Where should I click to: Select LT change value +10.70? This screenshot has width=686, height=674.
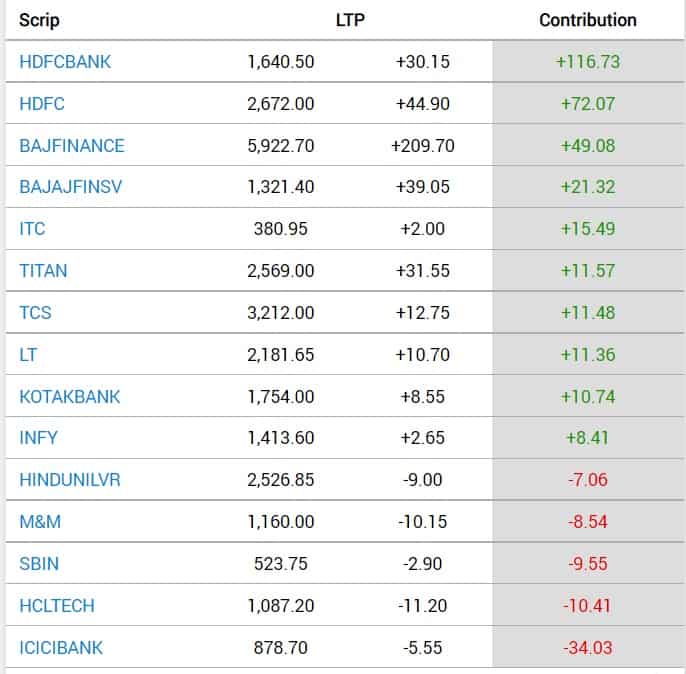(423, 355)
